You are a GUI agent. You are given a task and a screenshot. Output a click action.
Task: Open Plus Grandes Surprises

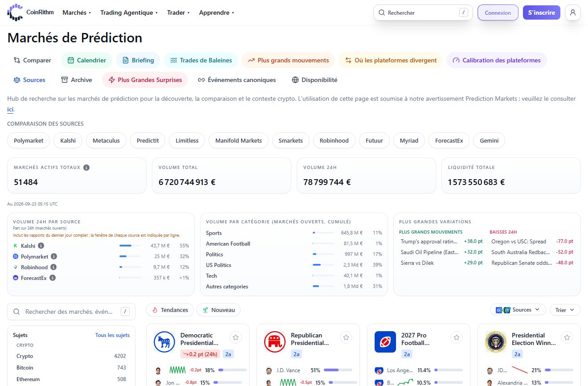point(145,80)
